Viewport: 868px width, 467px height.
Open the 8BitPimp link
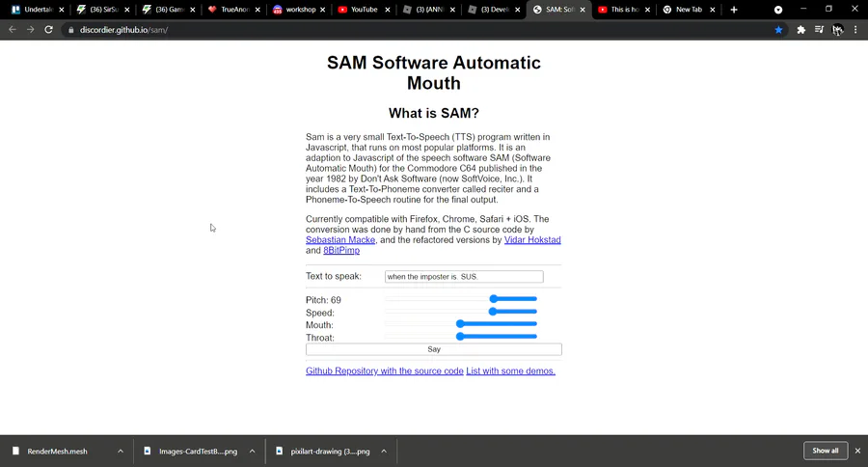[341, 251]
